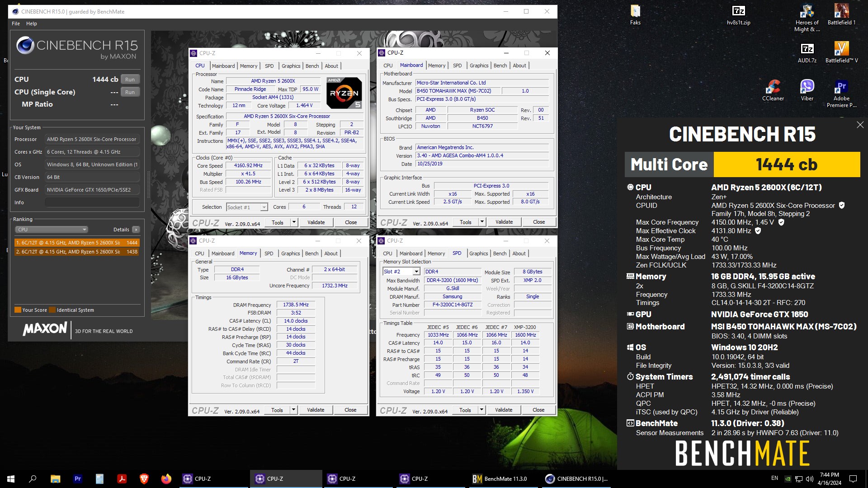Screen dimensions: 868x488
Task: Select About tab in SPD window
Action: coord(519,253)
